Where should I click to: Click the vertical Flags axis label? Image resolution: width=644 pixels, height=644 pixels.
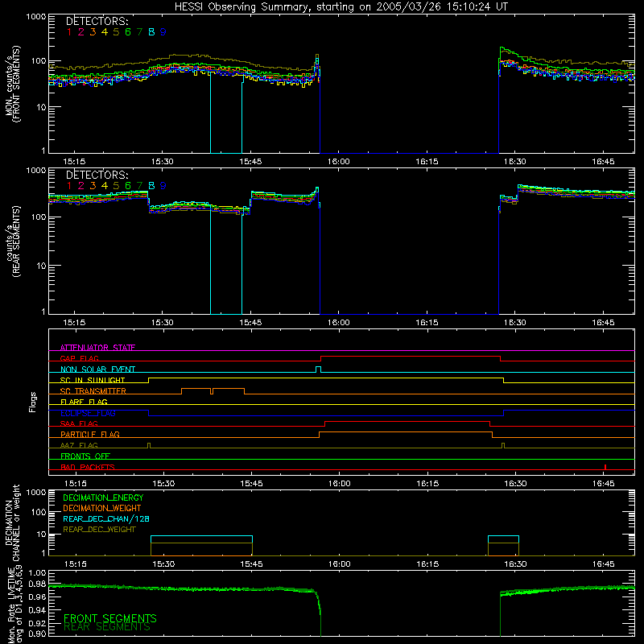[33, 402]
